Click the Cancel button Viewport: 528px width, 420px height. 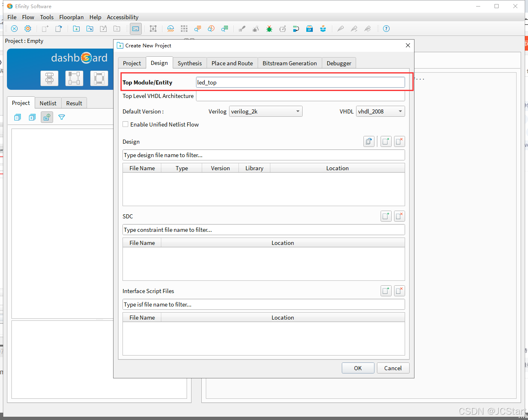(393, 368)
